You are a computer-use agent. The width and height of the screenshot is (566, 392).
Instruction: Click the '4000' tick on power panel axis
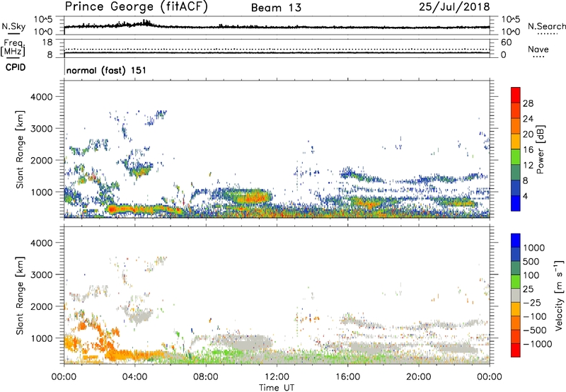[x=41, y=97]
